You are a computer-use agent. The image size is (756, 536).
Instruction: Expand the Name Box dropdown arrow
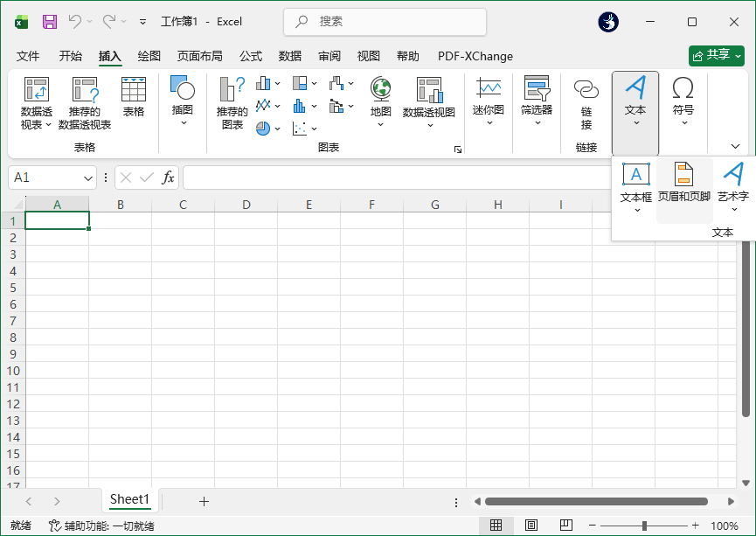tap(88, 178)
